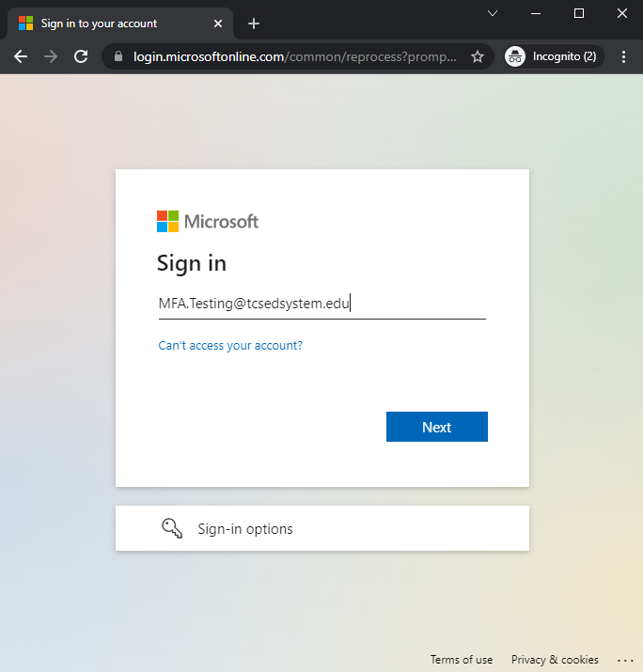Screen dimensions: 643x672
Task: Open Terms of use link
Action: 462,660
